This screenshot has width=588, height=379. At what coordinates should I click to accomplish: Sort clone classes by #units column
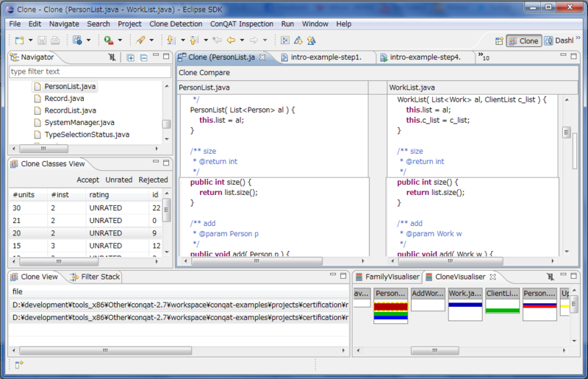tap(27, 194)
